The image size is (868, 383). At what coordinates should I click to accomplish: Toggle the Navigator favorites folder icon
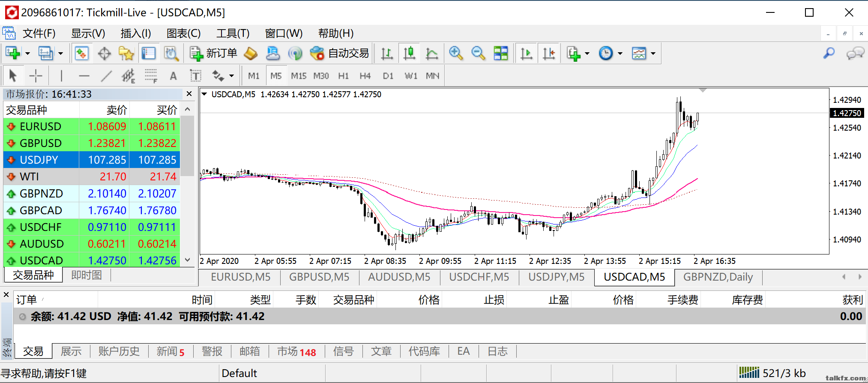tap(126, 54)
